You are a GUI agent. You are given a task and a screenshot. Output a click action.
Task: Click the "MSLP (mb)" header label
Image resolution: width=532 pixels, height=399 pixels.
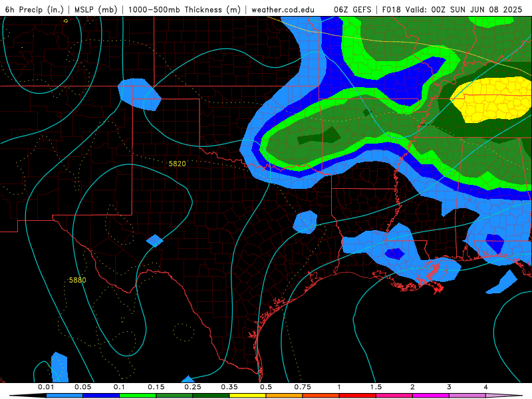tap(96, 9)
